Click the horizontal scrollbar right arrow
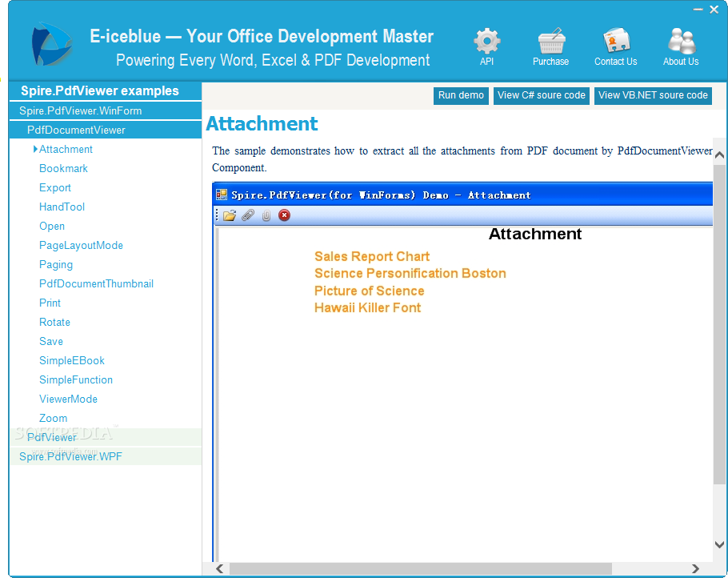Image resolution: width=728 pixels, height=578 pixels. [x=695, y=568]
